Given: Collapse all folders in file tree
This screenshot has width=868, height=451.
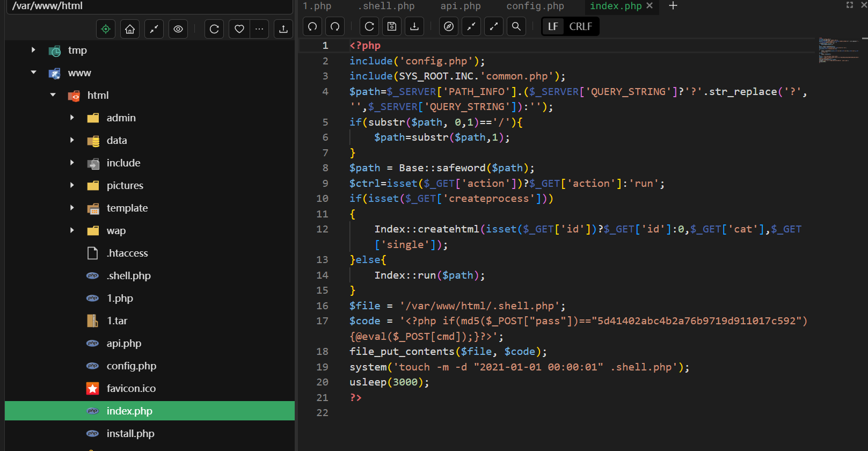Looking at the screenshot, I should 154,29.
